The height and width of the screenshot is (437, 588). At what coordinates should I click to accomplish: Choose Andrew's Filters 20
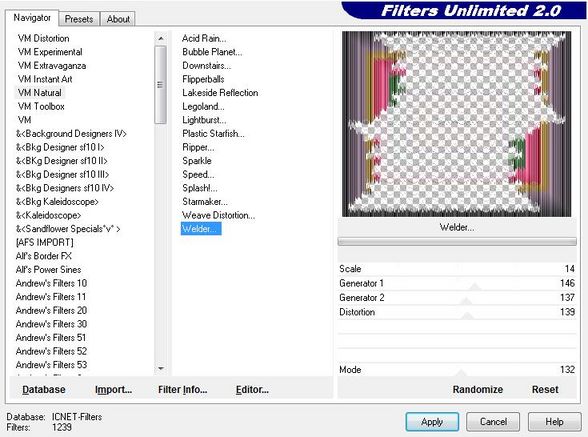coord(51,311)
